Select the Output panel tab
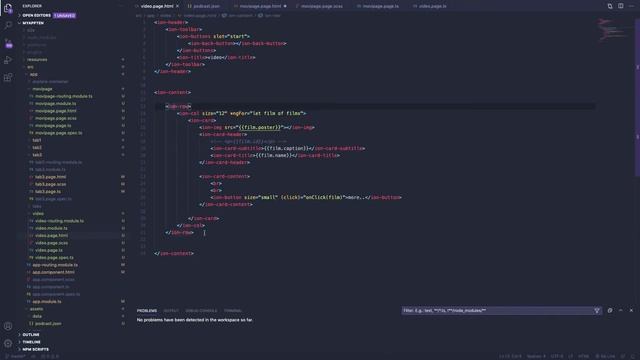640x360 pixels. click(x=171, y=311)
